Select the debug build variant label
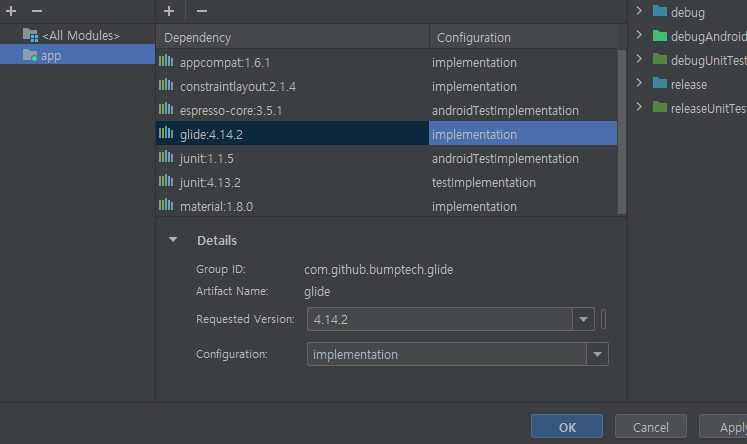The width and height of the screenshot is (747, 444). (687, 12)
